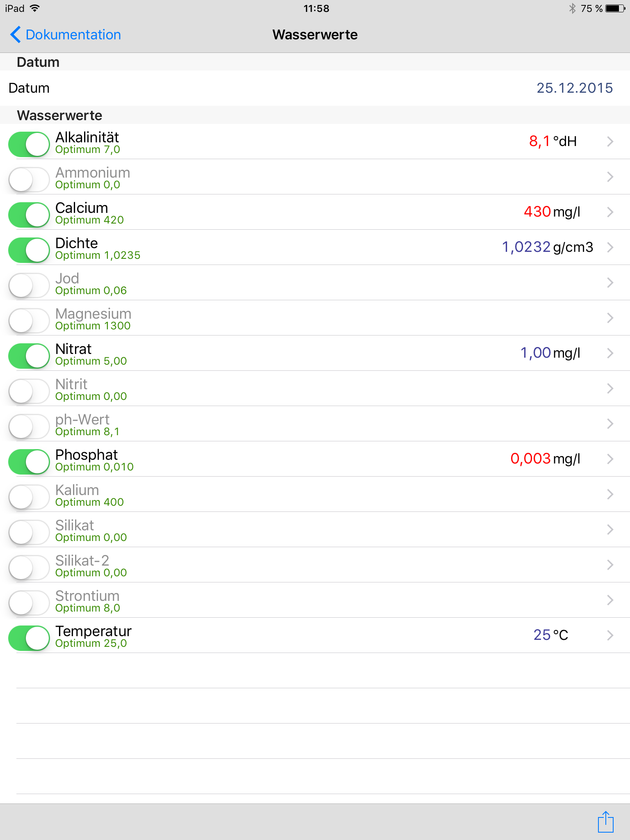
Task: Tap the Alkalinität value 8,1 °dH
Action: click(x=552, y=142)
